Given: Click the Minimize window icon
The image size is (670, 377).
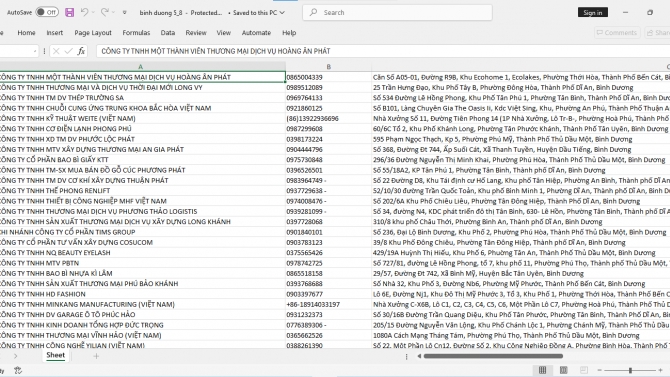Looking at the screenshot, I should pos(626,12).
